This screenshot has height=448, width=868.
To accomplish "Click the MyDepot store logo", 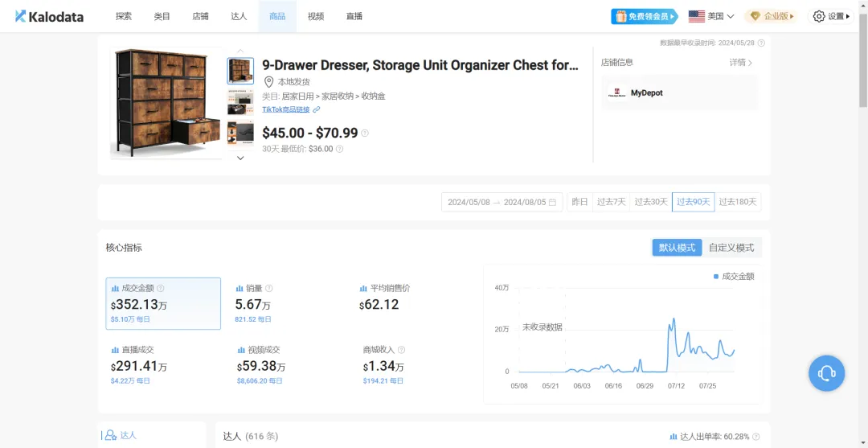I will click(x=616, y=93).
